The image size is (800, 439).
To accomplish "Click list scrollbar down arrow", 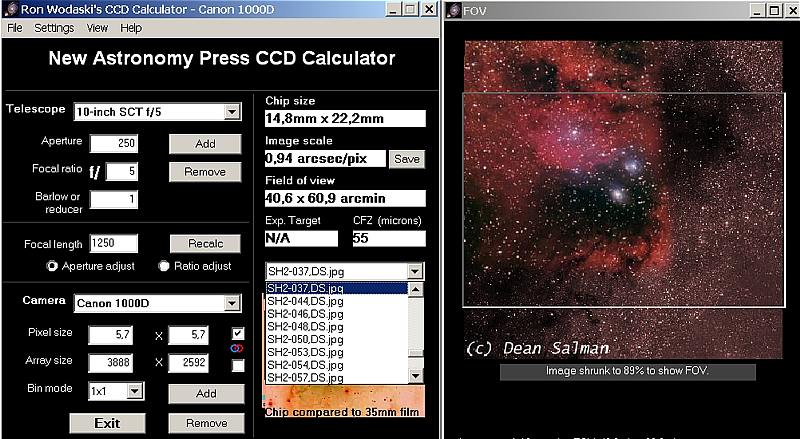I will click(416, 376).
